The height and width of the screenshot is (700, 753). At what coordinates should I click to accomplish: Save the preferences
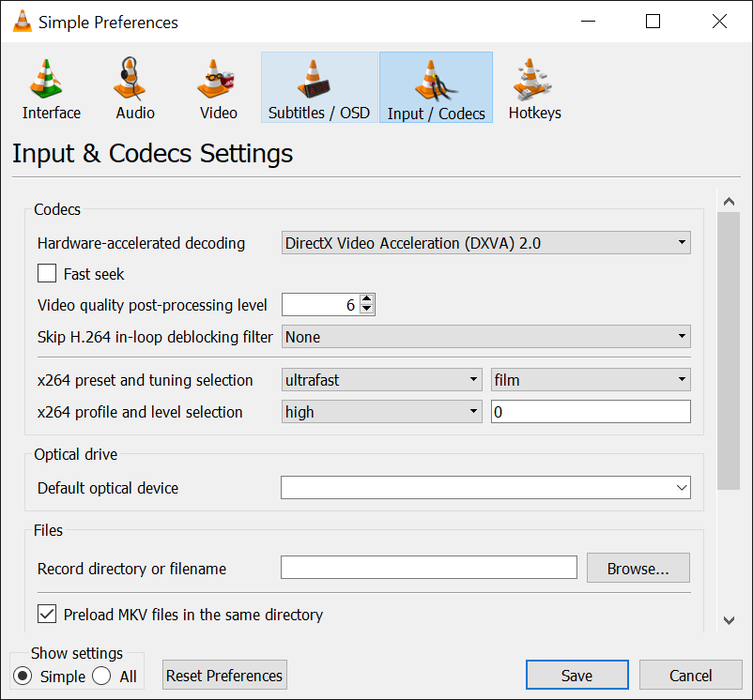tap(576, 675)
